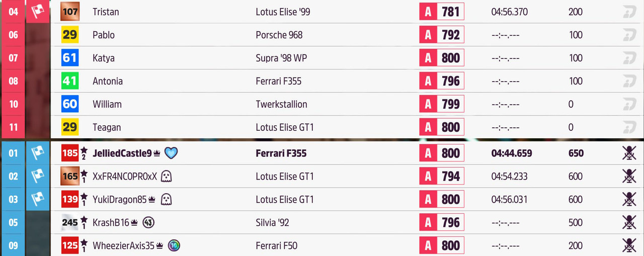Click the muted microphone icon for JelliedCastle9
The width and height of the screenshot is (644, 256).
tap(629, 153)
